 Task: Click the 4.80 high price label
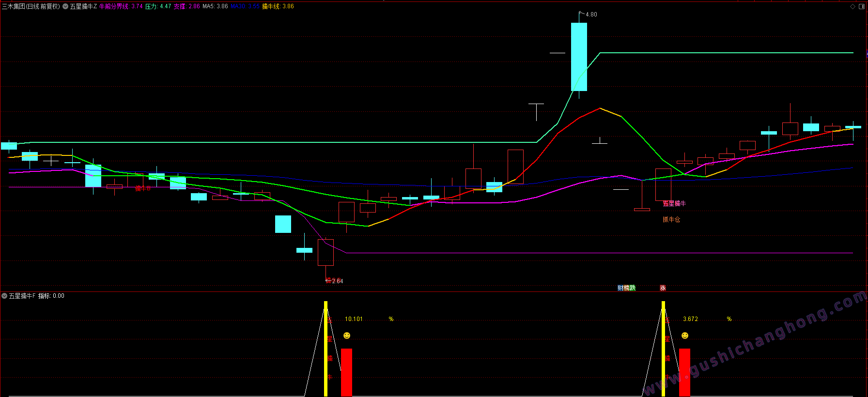(x=591, y=15)
